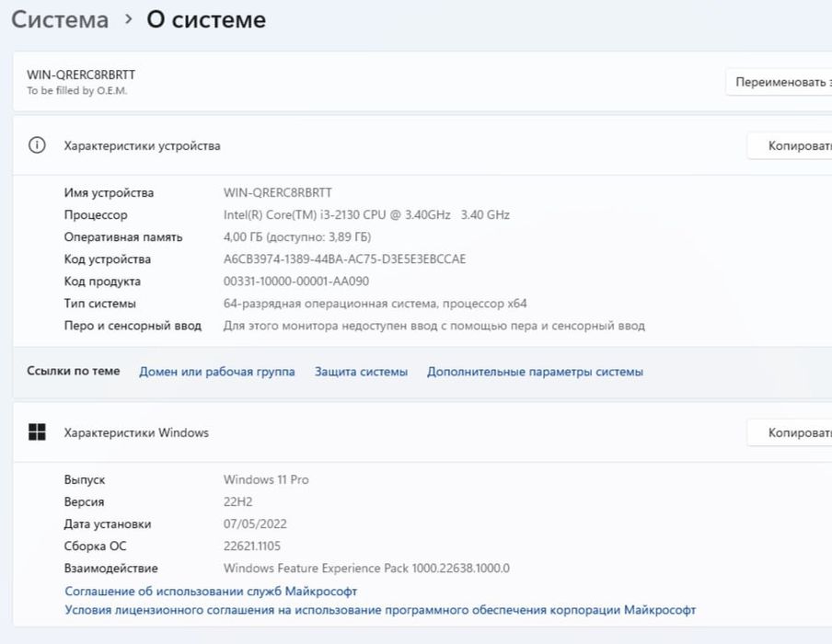Open Домен или рабочая группа link
This screenshot has width=832, height=644.
[217, 372]
